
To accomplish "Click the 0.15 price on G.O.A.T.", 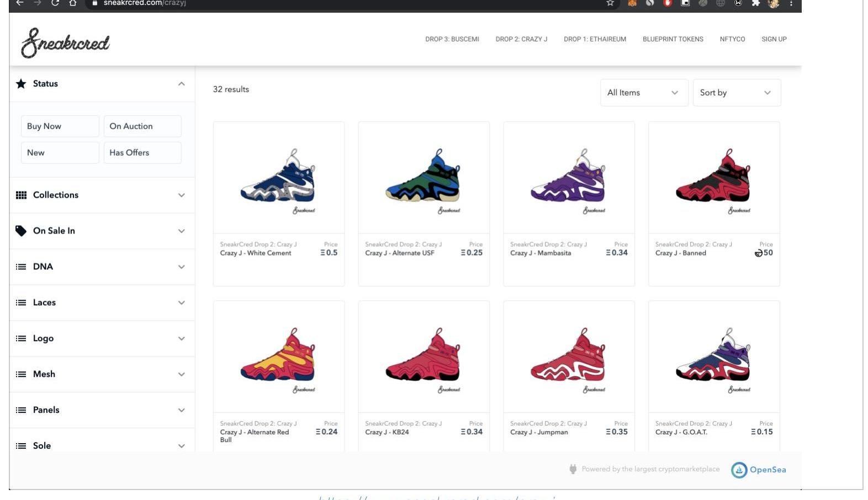I will click(x=762, y=432).
